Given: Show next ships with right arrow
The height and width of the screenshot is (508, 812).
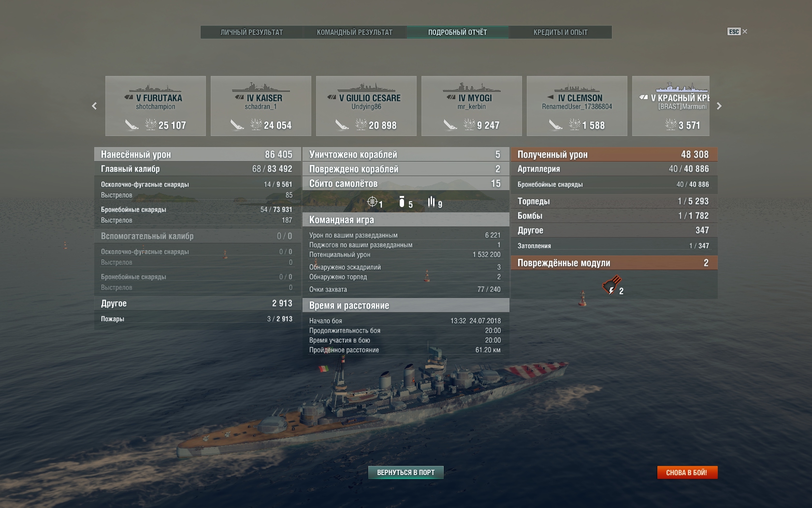Looking at the screenshot, I should click(x=719, y=106).
